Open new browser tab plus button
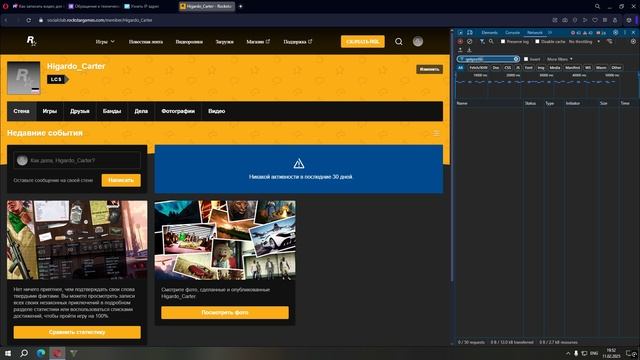 point(240,6)
